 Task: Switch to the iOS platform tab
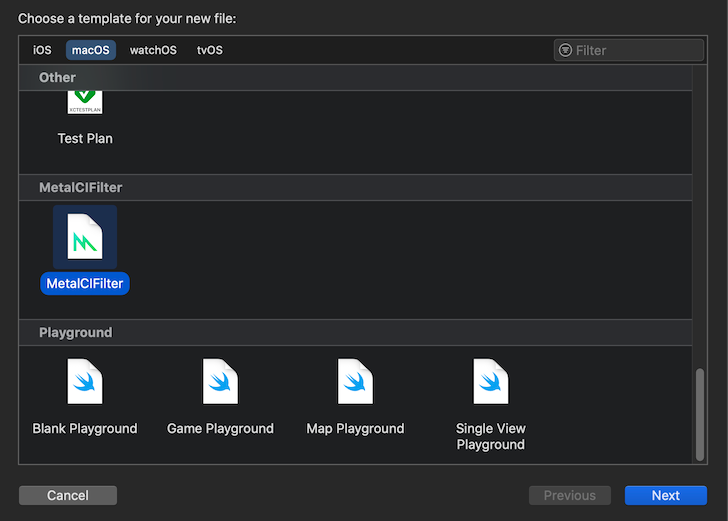click(42, 50)
